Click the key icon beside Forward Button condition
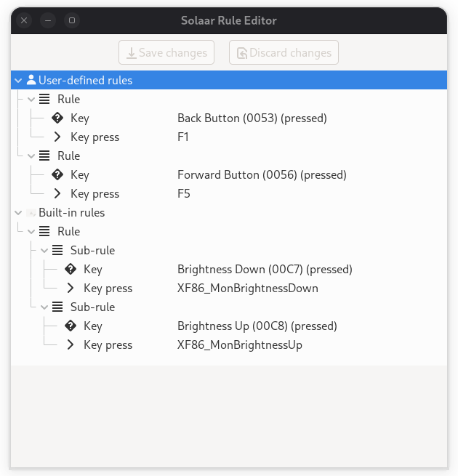This screenshot has width=458, height=476. pos(57,174)
